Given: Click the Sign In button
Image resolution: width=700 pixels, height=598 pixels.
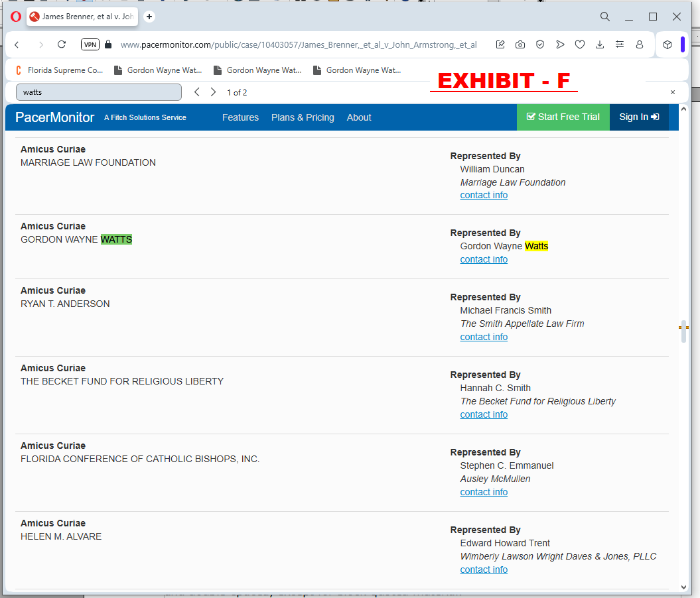Looking at the screenshot, I should point(638,117).
